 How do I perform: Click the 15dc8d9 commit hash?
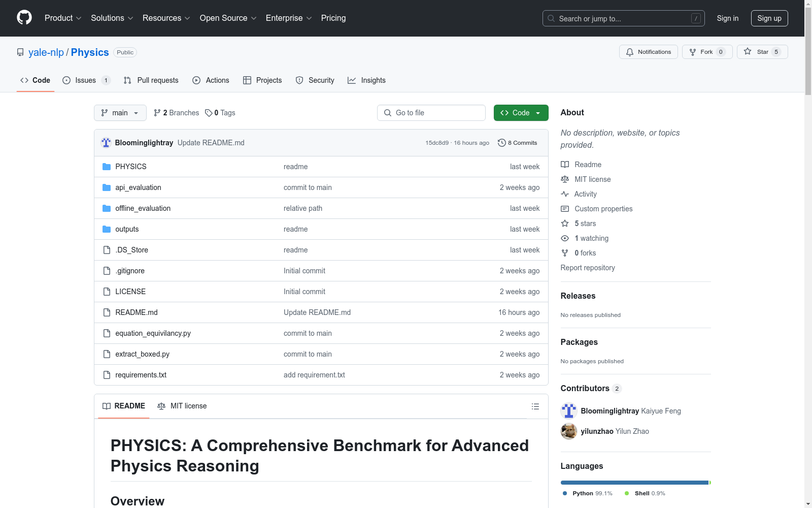click(x=437, y=143)
